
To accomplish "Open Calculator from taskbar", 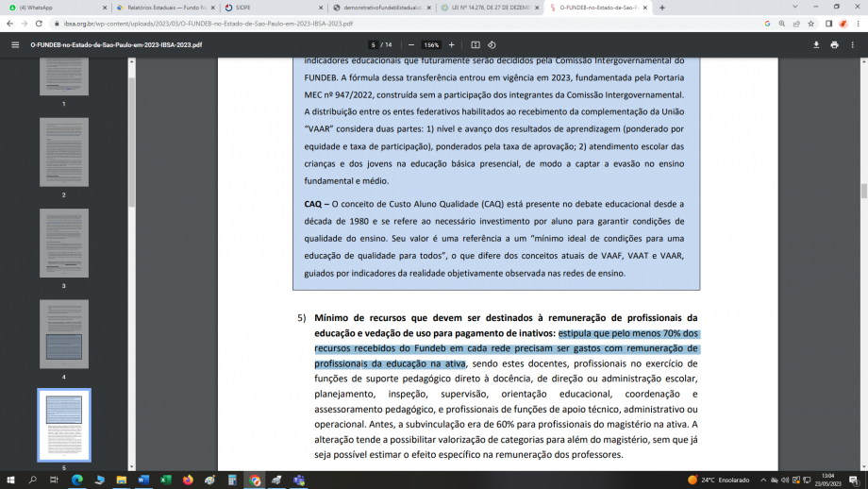I will (232, 480).
